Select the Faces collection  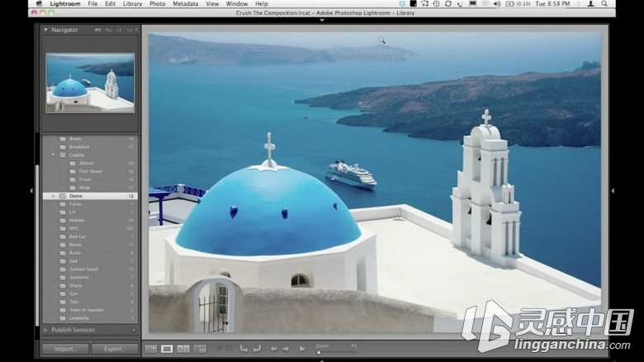[90, 204]
